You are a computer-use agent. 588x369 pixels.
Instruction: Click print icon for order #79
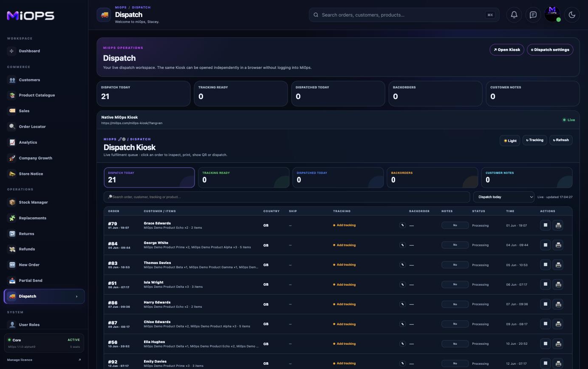(x=558, y=225)
